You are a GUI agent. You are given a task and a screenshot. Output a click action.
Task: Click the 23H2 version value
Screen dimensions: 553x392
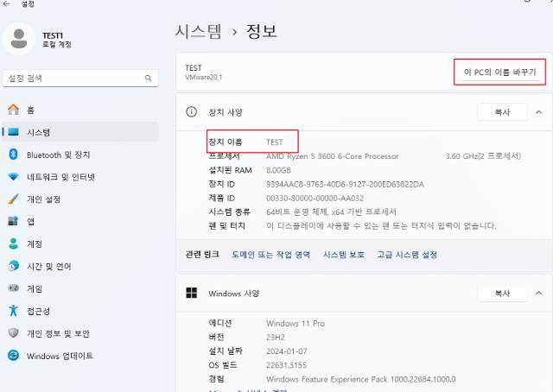276,338
